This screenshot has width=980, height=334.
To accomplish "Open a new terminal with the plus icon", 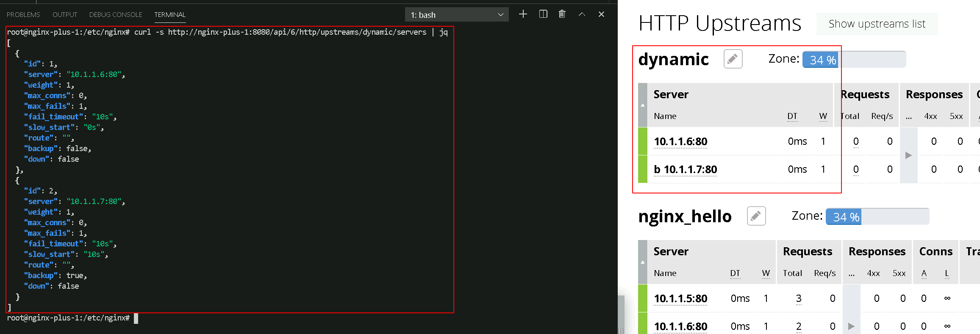I will (x=523, y=14).
